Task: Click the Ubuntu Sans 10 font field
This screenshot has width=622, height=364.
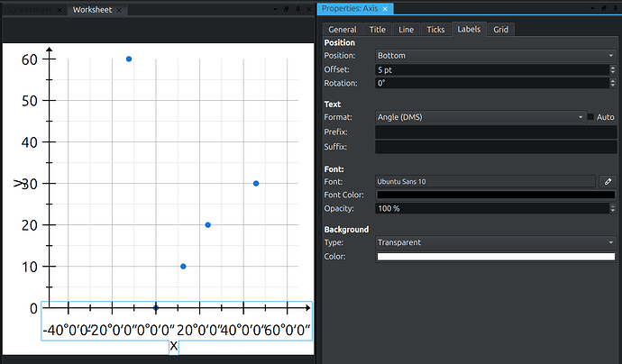Action: (x=485, y=181)
